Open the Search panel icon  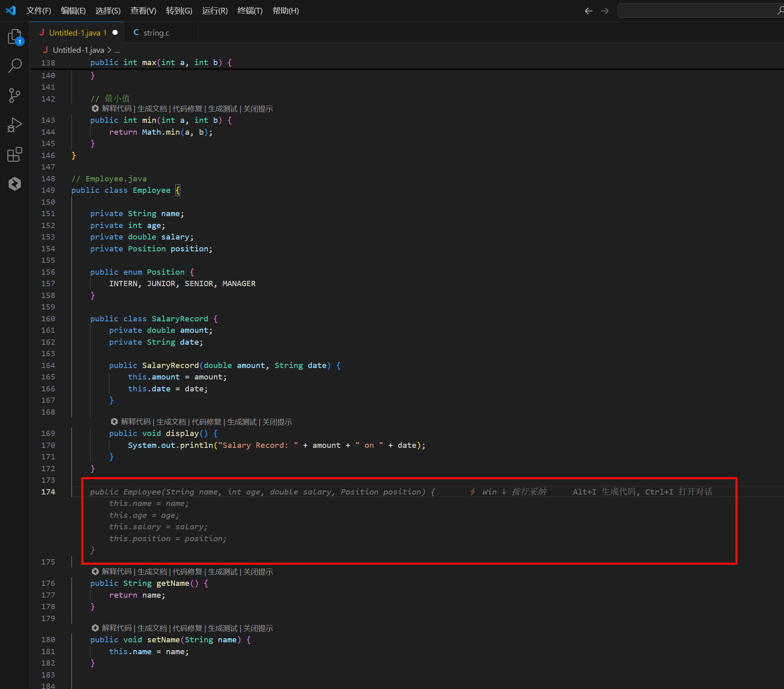(15, 66)
